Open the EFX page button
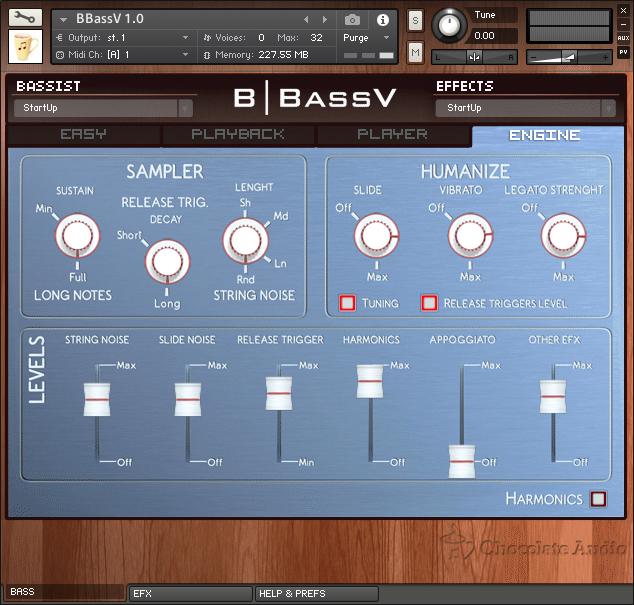The image size is (634, 605). pyautogui.click(x=190, y=593)
